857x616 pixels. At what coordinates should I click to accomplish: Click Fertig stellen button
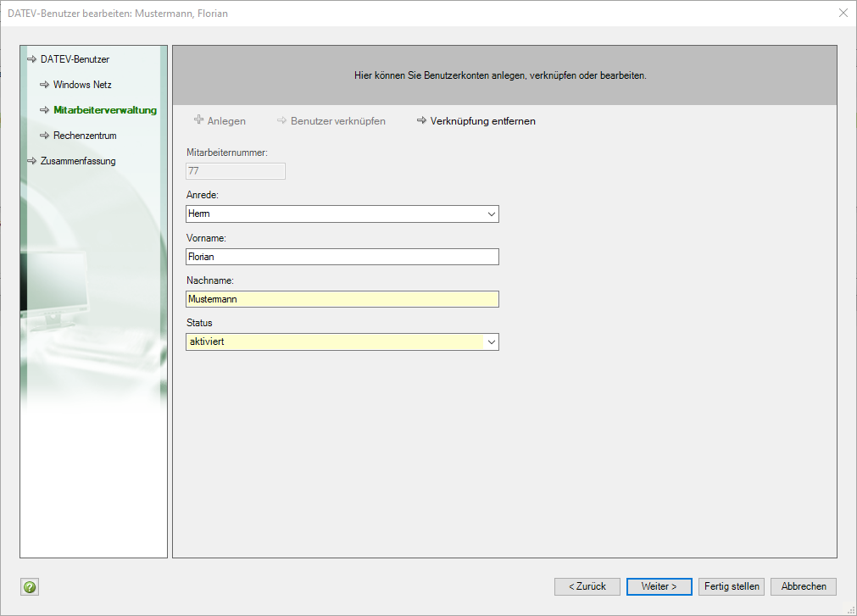(x=732, y=586)
